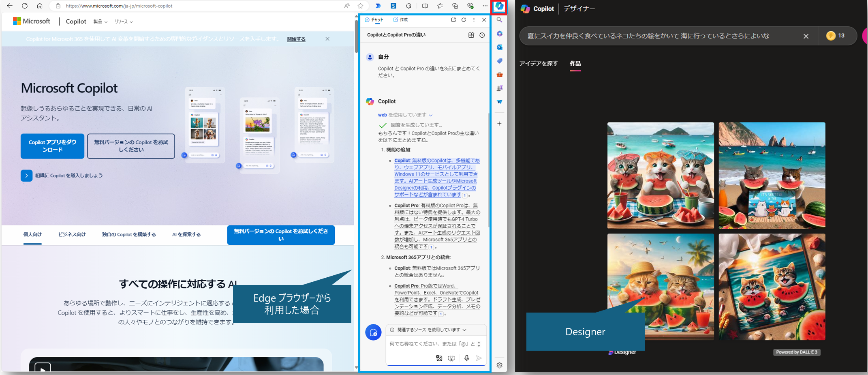The width and height of the screenshot is (868, 375).
Task: Open Browser essentials heart icon
Action: click(x=470, y=6)
